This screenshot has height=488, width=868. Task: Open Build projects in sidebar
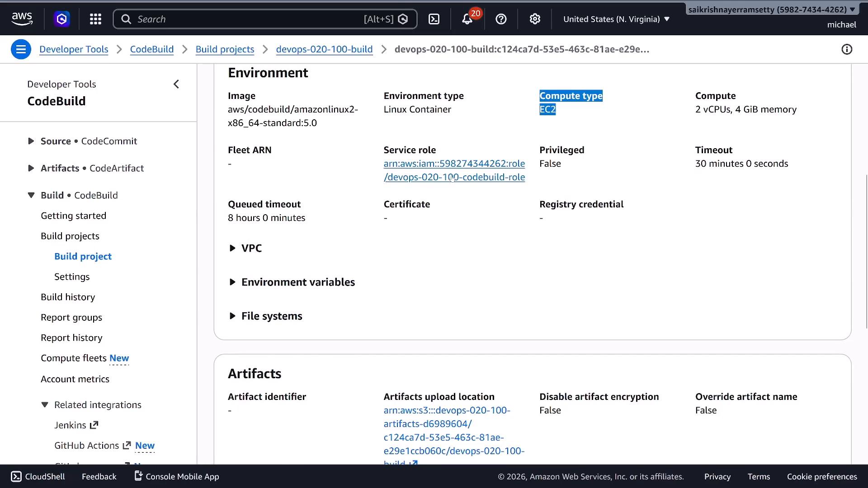(70, 236)
